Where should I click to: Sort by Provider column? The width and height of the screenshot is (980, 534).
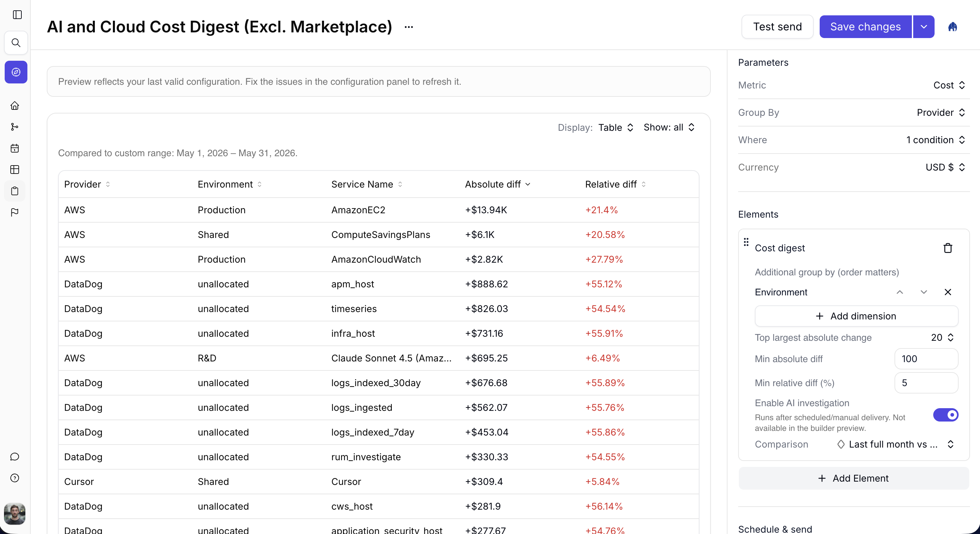tap(87, 184)
